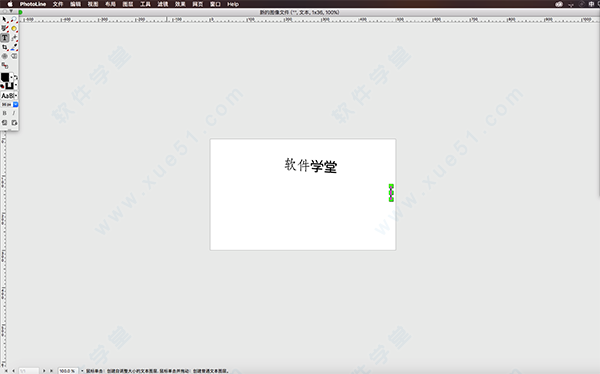The height and width of the screenshot is (374, 600).
Task: Swap foreground and background colors
Action: (x=16, y=77)
